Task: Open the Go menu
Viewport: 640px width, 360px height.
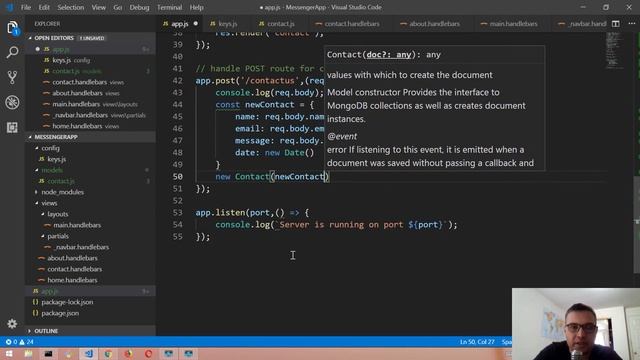Action: tap(118, 7)
